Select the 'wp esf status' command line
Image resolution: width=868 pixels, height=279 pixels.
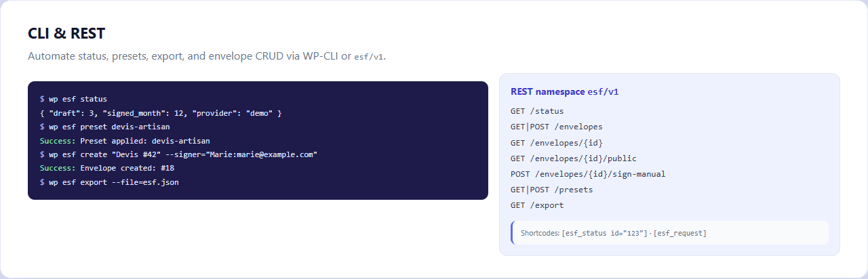tap(73, 99)
